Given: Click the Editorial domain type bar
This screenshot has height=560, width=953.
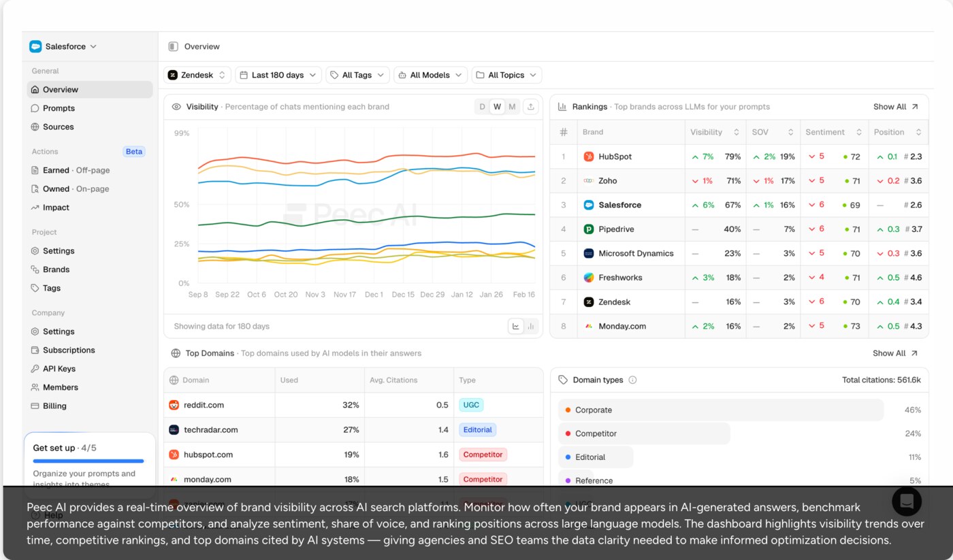Looking at the screenshot, I should (596, 457).
